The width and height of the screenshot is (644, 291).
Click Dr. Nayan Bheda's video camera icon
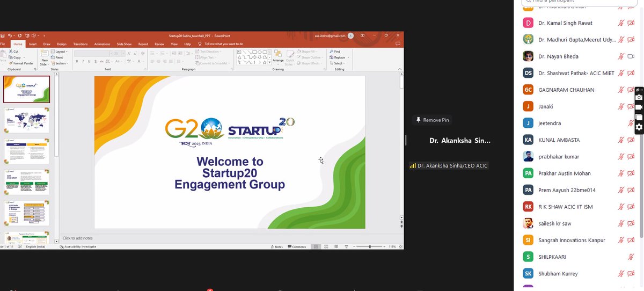(x=631, y=56)
